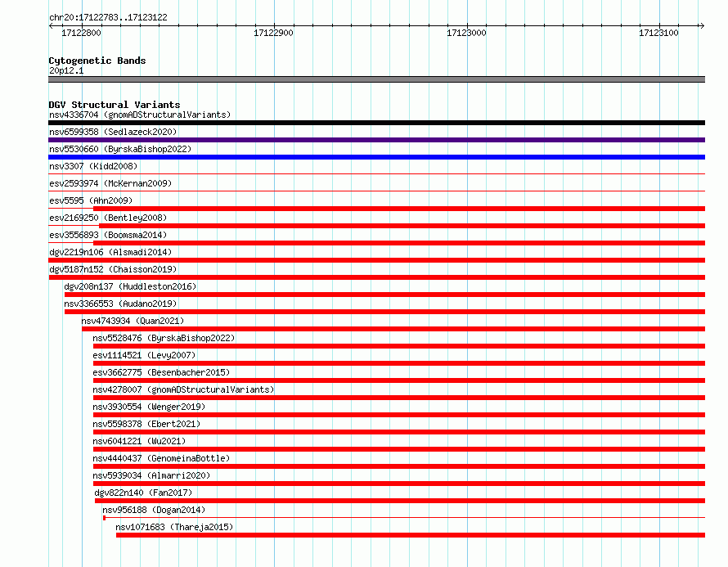728x567 pixels.
Task: Open variant nsv4336704 (gnomADStructuralVariants)
Action: [140, 115]
